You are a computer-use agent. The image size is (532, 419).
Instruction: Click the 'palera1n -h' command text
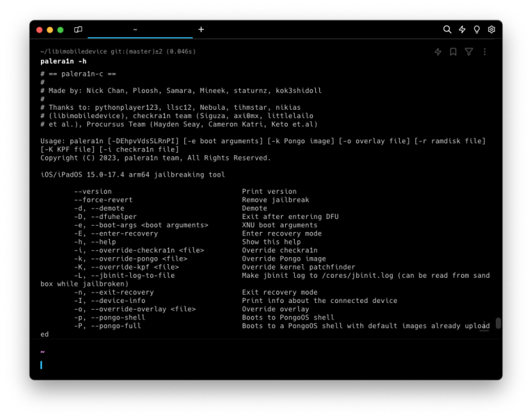[63, 61]
